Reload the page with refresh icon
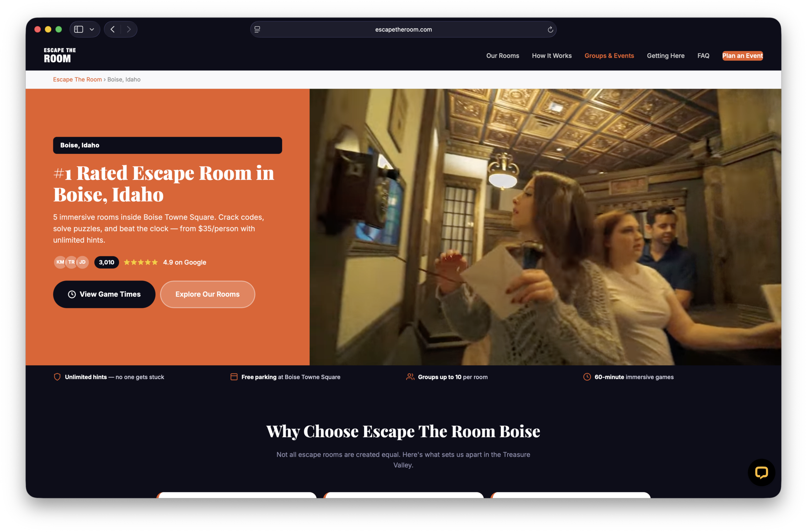 click(550, 30)
